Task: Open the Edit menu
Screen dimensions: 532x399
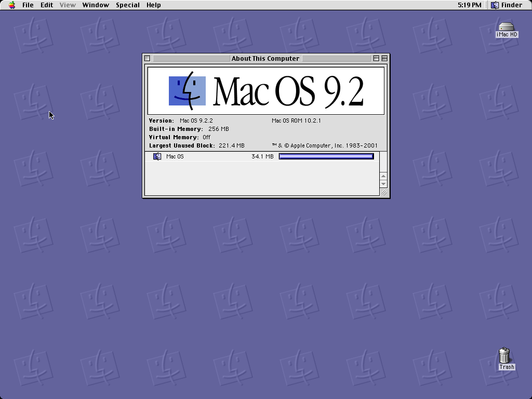Action: (47, 5)
